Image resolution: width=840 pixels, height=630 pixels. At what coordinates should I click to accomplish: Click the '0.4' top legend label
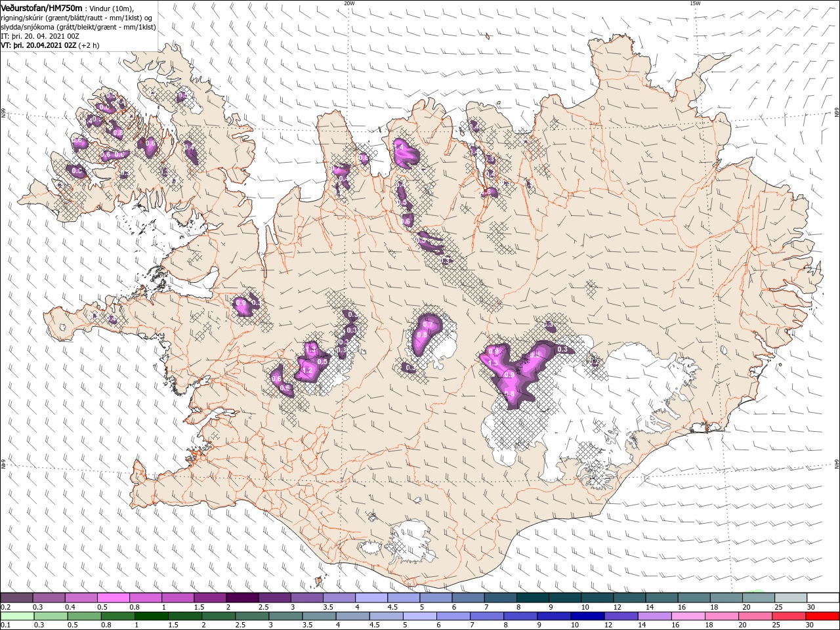point(70,607)
